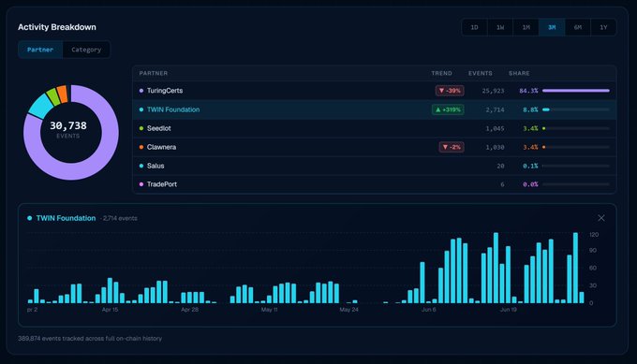Click the TWIN Foundation 8.8% share bar
This screenshot has width=637, height=364.
click(576, 109)
